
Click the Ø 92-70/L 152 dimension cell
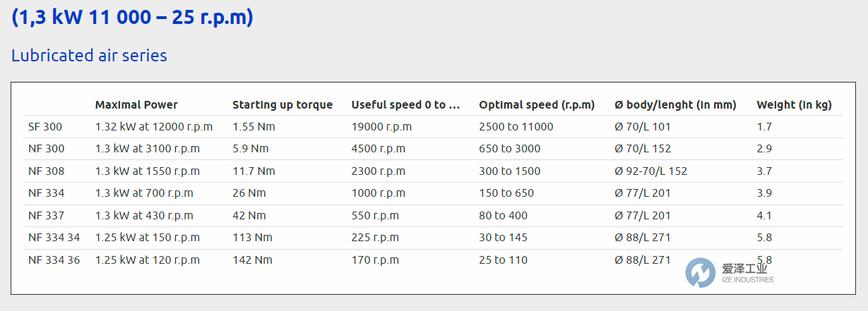[650, 171]
